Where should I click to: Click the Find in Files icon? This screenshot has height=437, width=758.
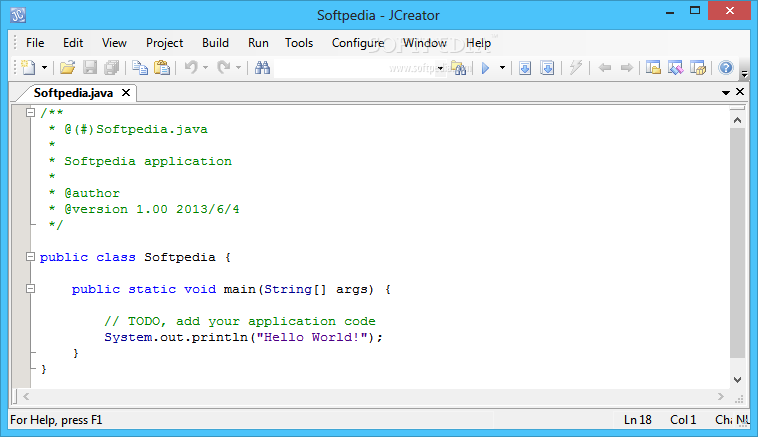459,68
